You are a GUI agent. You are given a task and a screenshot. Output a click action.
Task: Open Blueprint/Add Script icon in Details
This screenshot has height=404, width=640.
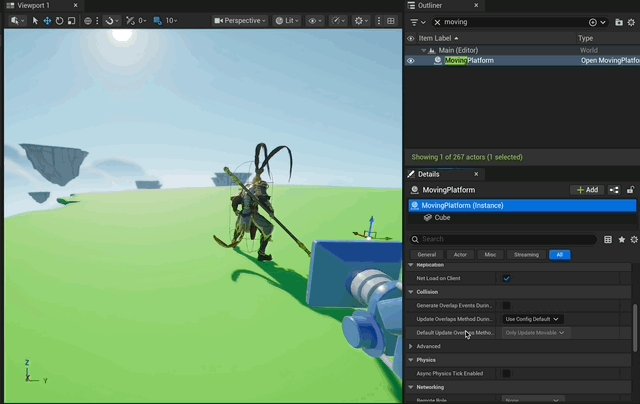614,190
